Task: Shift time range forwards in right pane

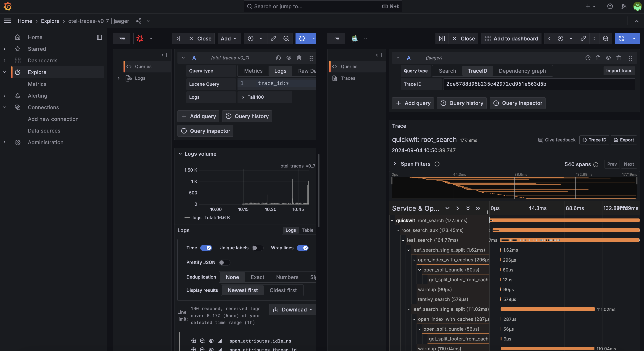Action: 594,39
